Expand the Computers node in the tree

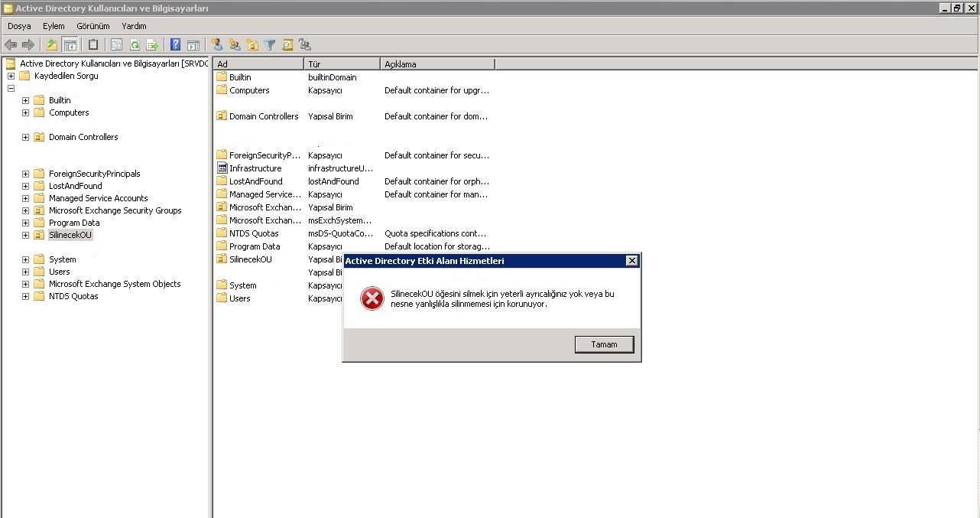26,112
